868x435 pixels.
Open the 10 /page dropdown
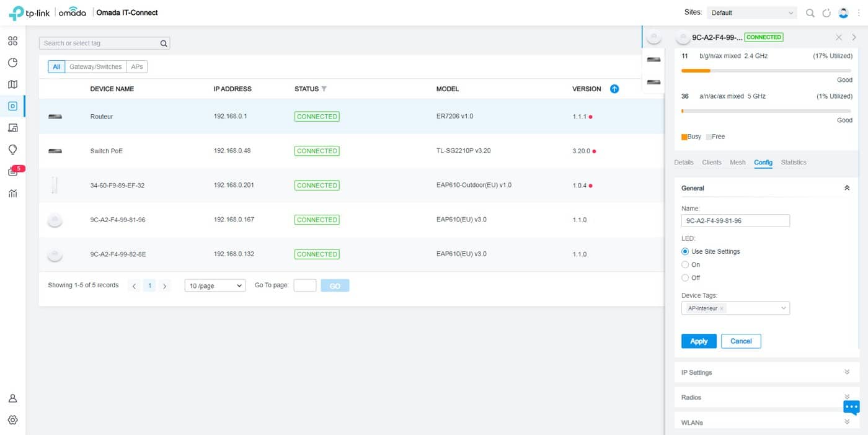pyautogui.click(x=215, y=285)
